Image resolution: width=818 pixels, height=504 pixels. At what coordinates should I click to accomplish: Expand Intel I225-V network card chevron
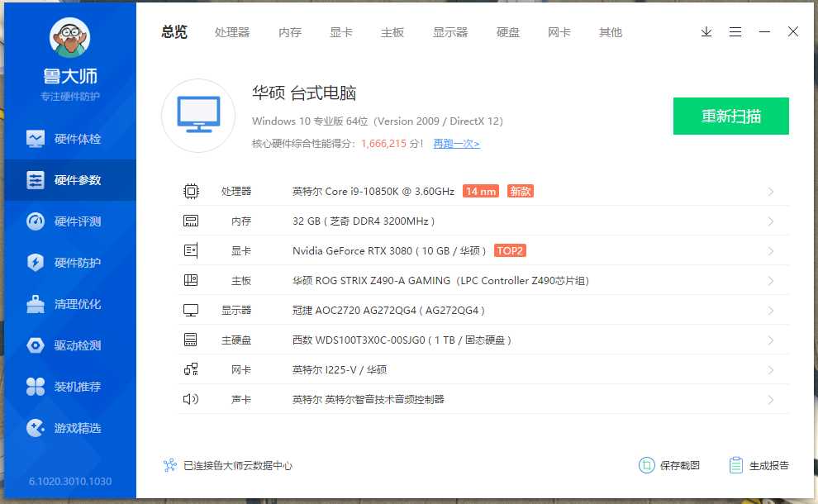771,370
